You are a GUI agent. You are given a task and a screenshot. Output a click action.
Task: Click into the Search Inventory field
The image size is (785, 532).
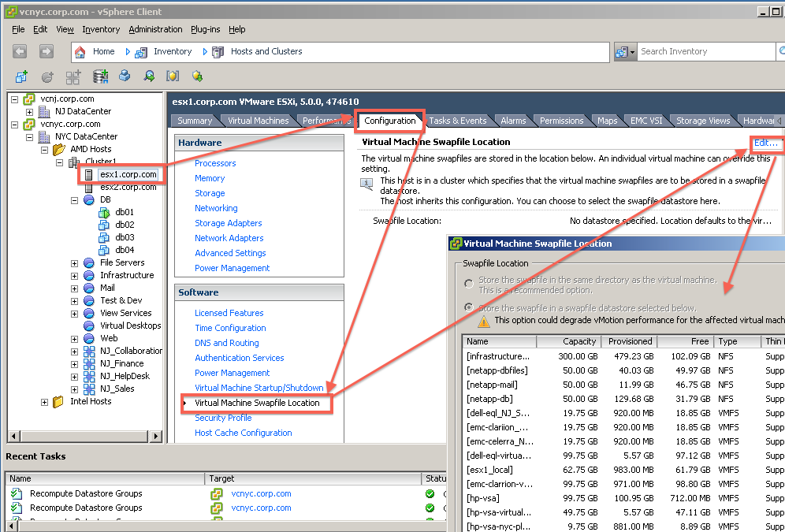point(706,51)
